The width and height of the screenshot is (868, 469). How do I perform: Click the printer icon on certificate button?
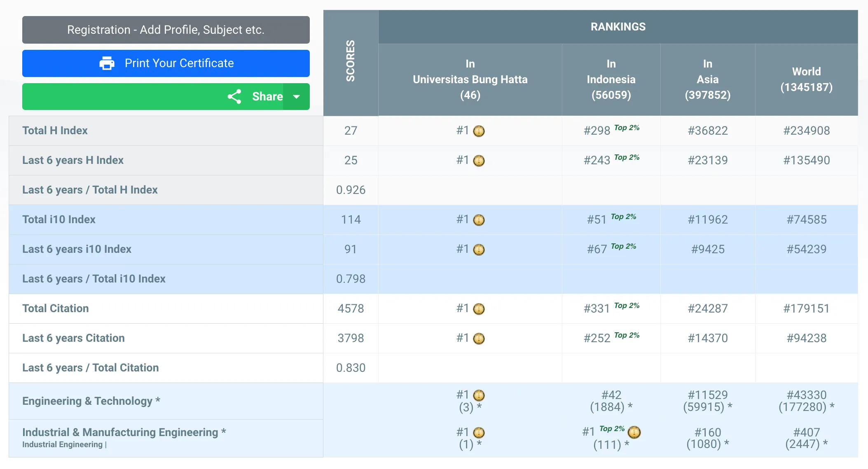click(x=107, y=63)
